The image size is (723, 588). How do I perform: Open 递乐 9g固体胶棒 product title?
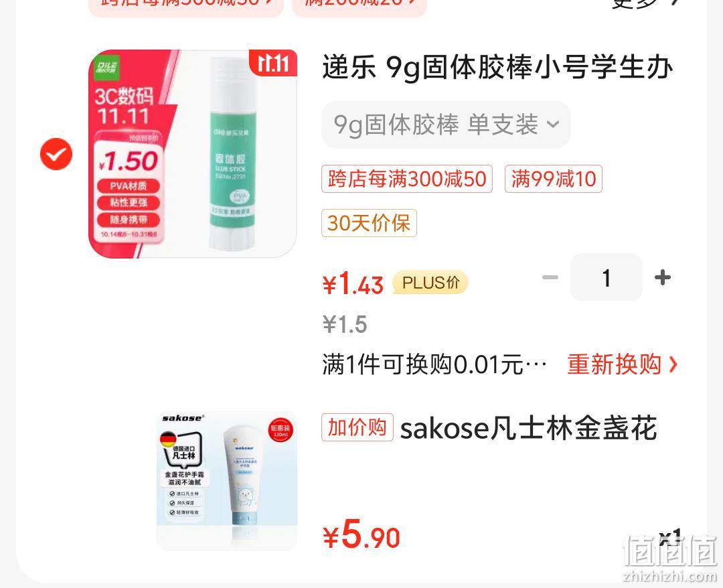[x=497, y=68]
